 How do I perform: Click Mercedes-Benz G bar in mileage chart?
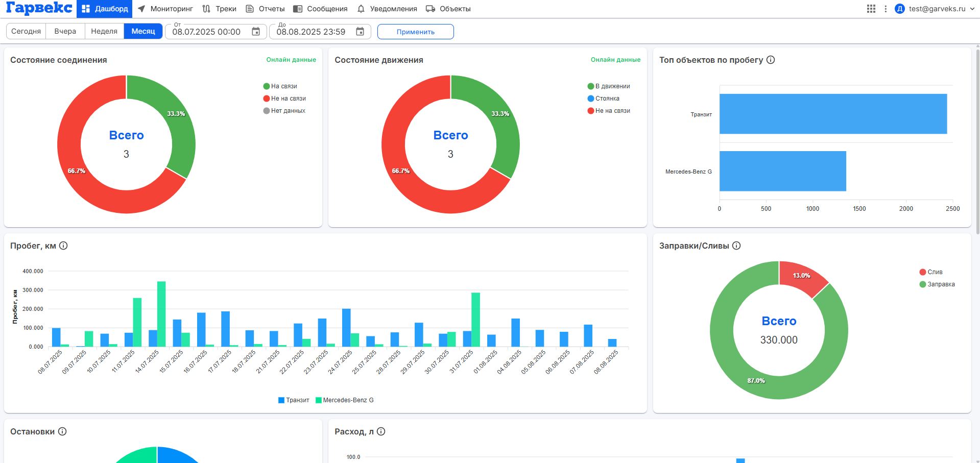click(x=783, y=171)
